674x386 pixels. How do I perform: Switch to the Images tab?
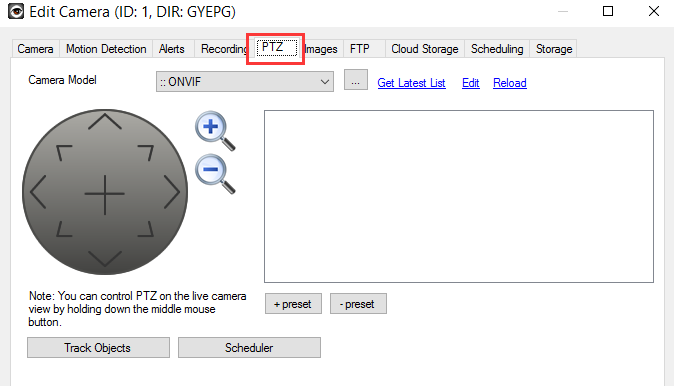click(321, 49)
